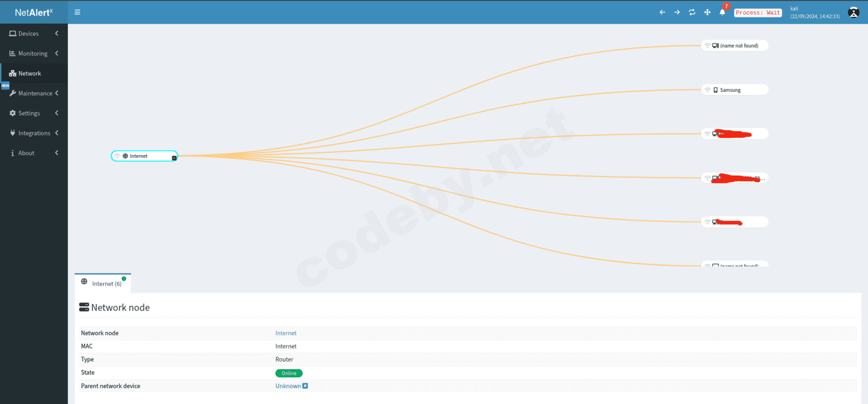Screen dimensions: 868x404
Task: Click the refresh loop icon in the header
Action: [x=692, y=12]
